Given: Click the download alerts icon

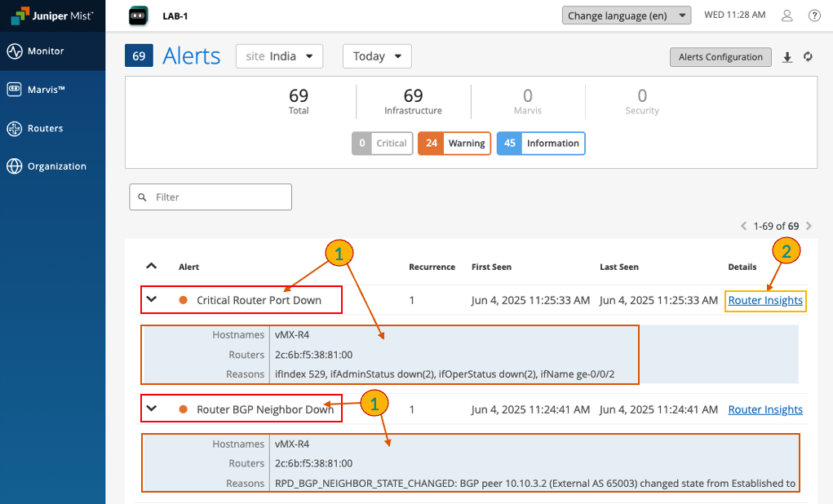Looking at the screenshot, I should point(787,57).
